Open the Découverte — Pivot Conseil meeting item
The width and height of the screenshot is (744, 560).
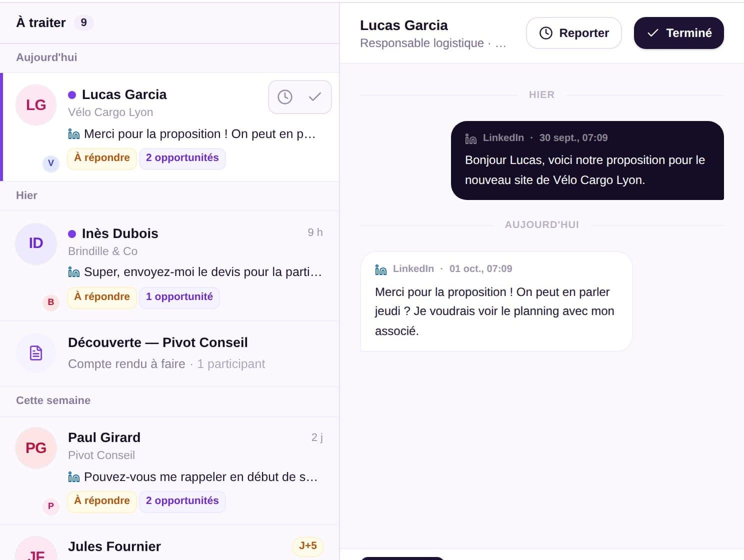point(169,353)
